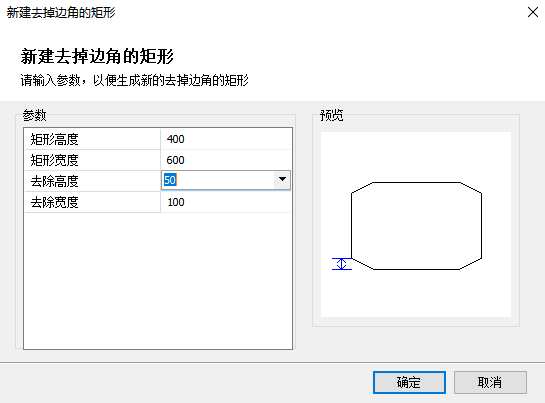
Task: Select the 去除宽度 value field 100
Action: click(x=226, y=202)
